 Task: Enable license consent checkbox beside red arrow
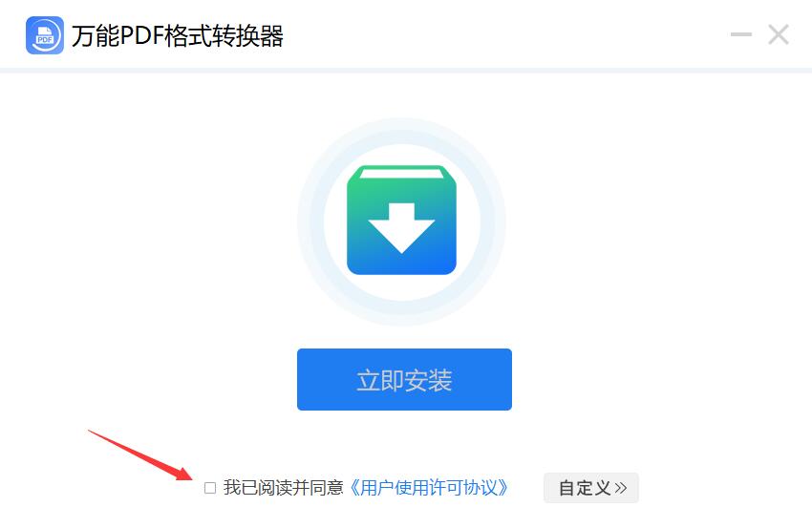coord(210,488)
